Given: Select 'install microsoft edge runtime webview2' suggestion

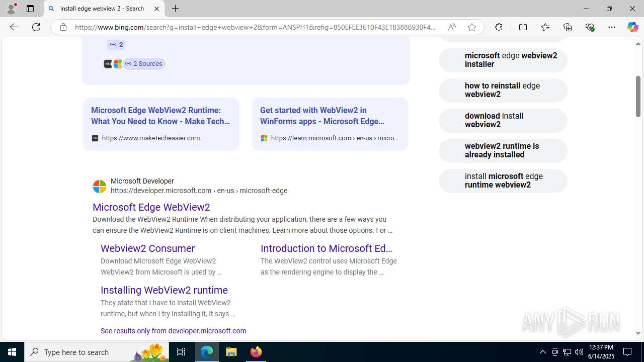Looking at the screenshot, I should pyautogui.click(x=503, y=181).
